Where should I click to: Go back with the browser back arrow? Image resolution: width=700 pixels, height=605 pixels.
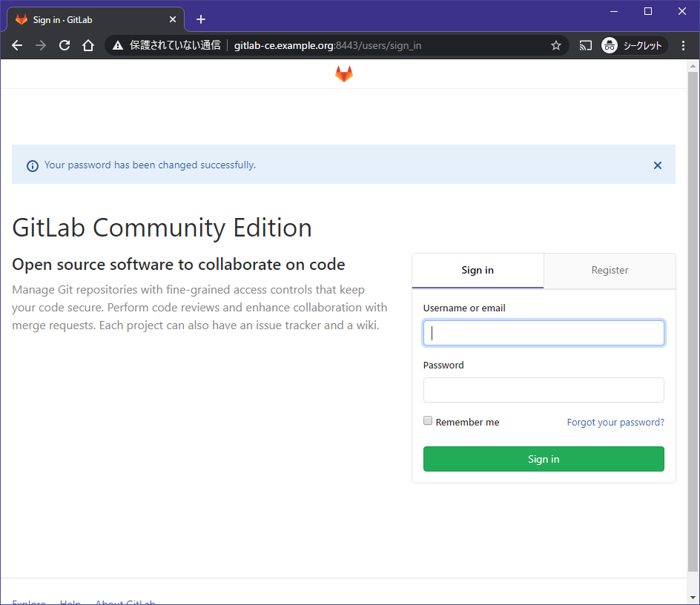pos(17,45)
